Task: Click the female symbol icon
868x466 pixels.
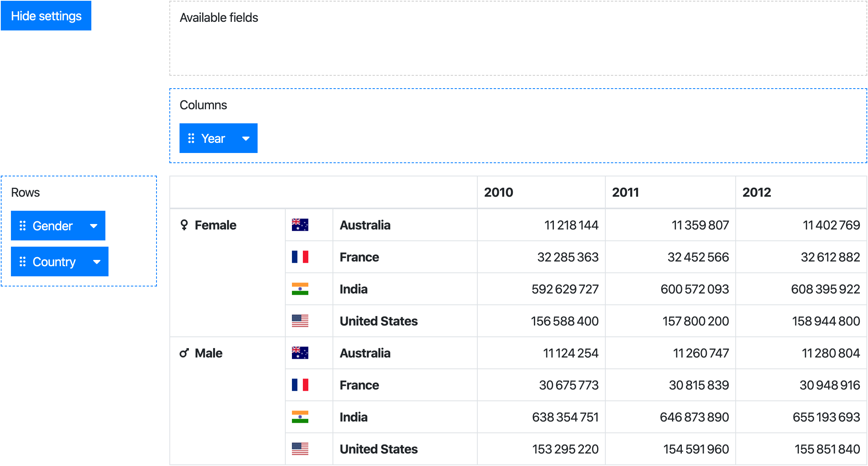Action: click(184, 225)
